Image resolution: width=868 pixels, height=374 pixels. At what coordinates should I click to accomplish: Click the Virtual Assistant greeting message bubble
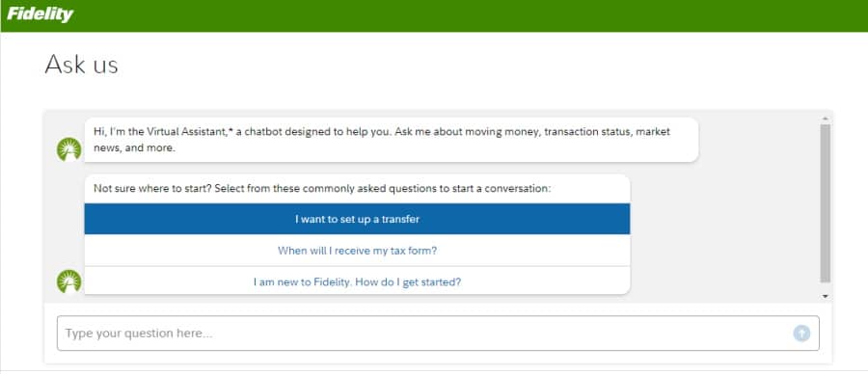coord(391,140)
